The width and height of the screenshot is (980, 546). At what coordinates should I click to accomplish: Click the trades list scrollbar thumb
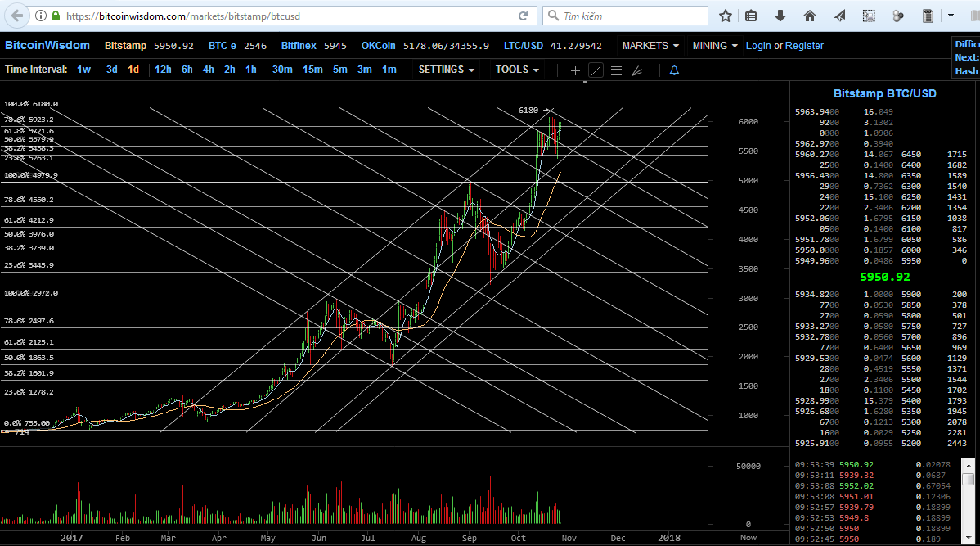click(x=968, y=479)
